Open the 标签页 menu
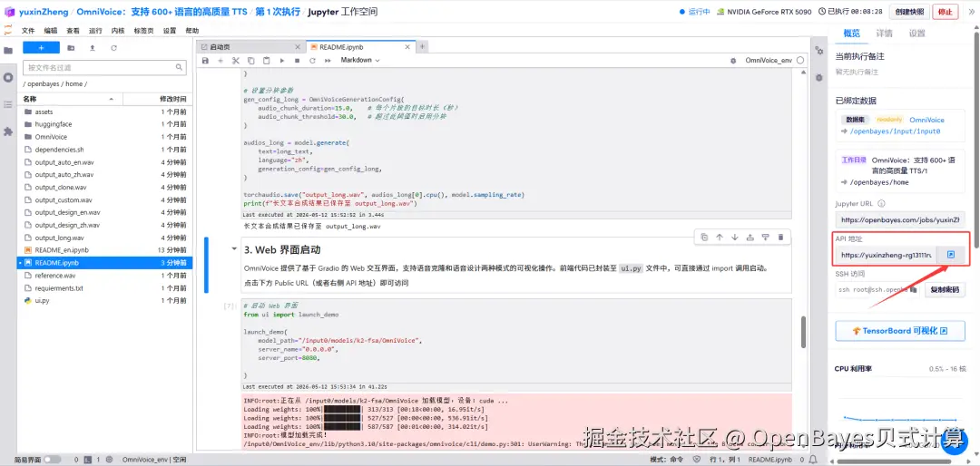 pos(143,31)
